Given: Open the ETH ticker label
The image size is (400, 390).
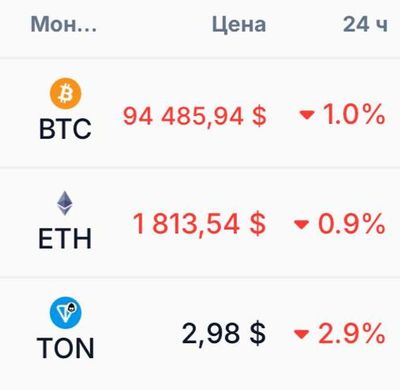Looking at the screenshot, I should click(65, 239).
